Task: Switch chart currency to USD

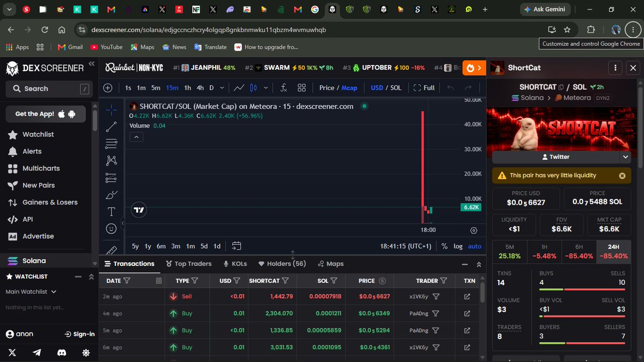Action: click(x=377, y=87)
